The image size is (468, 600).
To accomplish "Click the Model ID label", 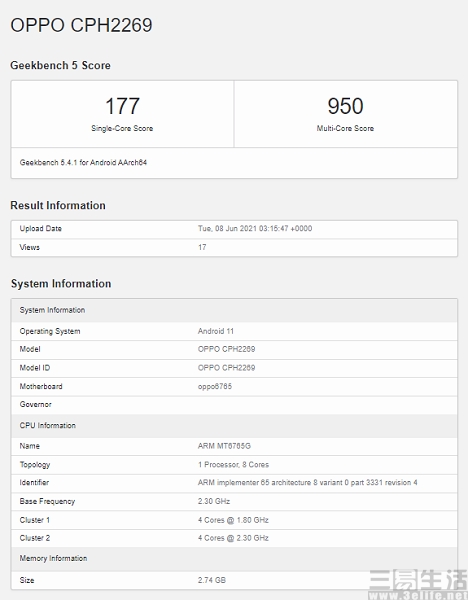I will tap(35, 368).
